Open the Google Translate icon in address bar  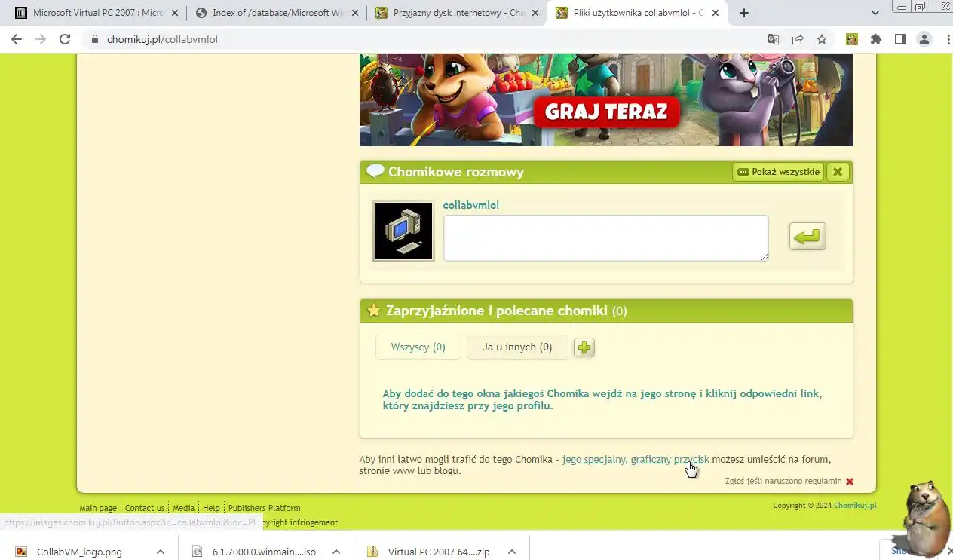click(x=774, y=39)
